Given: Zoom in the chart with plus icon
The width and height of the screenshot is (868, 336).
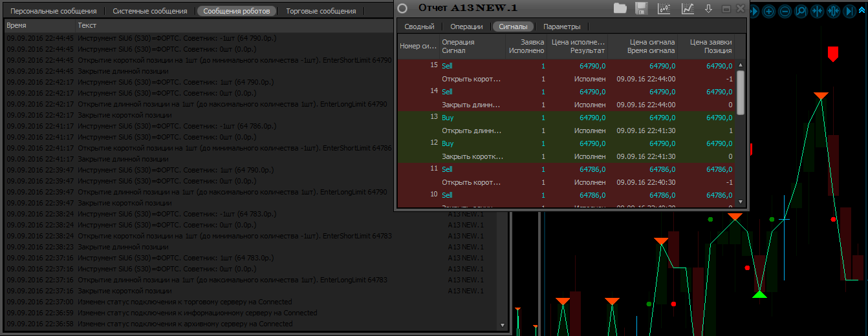Looking at the screenshot, I should point(768,11).
